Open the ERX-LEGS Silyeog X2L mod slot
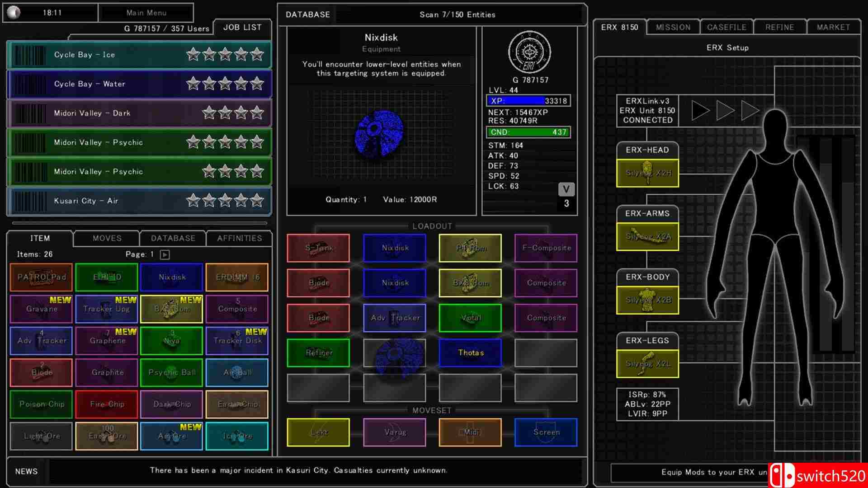 tap(647, 363)
